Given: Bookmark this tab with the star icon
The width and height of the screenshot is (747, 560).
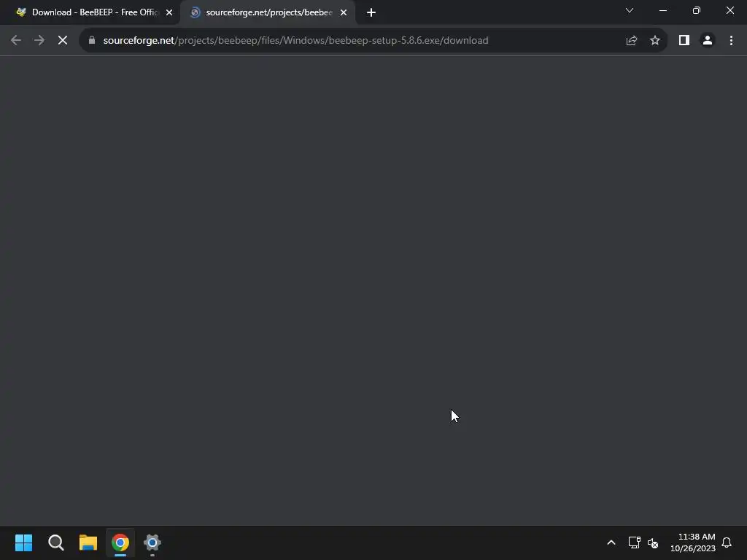Looking at the screenshot, I should click(x=655, y=41).
